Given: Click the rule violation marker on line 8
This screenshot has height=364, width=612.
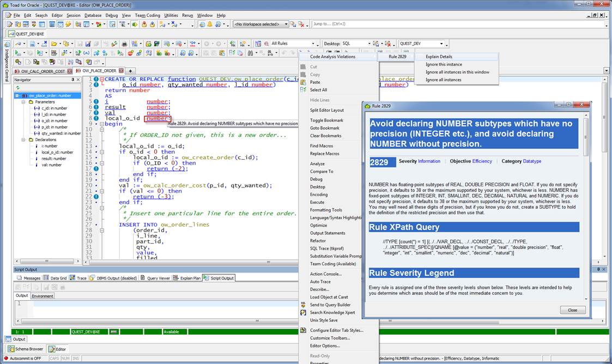Looking at the screenshot, I should point(95,118).
